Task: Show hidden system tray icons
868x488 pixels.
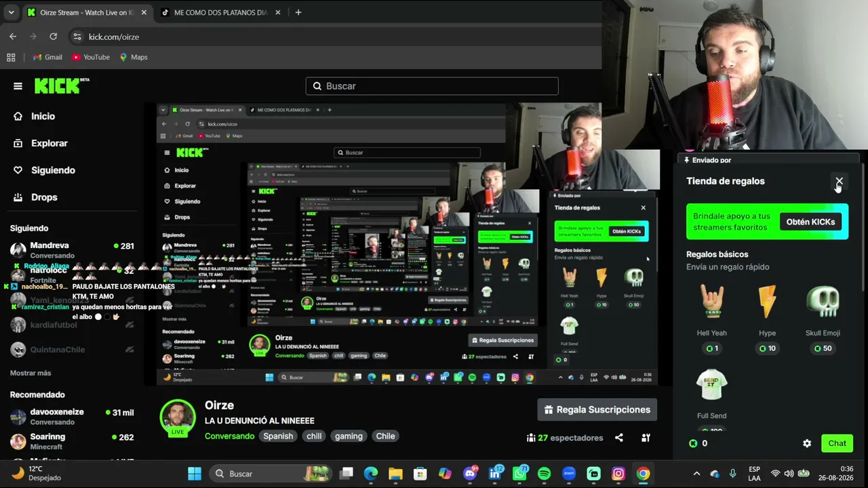Action: [696, 474]
